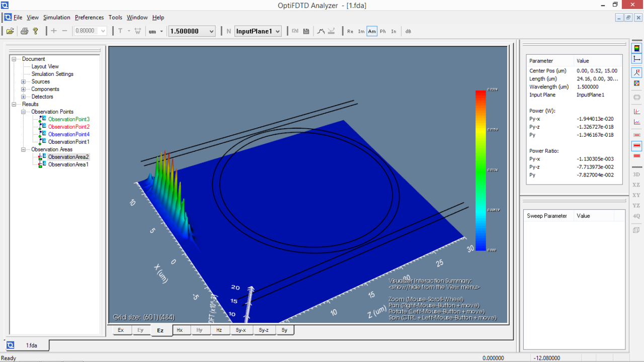Select ObservationPoint2 in the Results tree
The image size is (644, 362).
coord(68,127)
